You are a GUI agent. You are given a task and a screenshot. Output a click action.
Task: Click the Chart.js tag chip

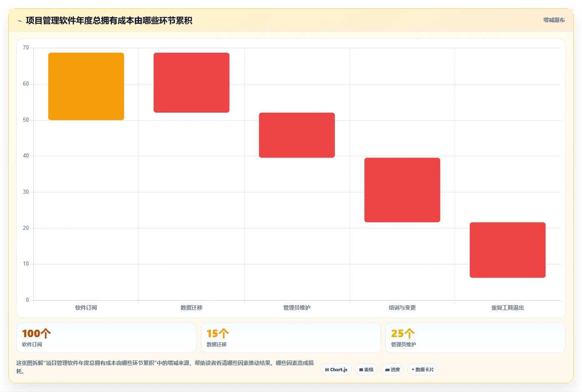coord(336,370)
